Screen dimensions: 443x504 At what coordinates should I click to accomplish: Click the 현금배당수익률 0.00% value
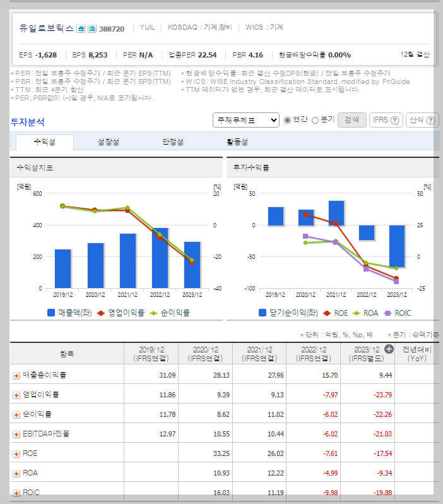[315, 55]
